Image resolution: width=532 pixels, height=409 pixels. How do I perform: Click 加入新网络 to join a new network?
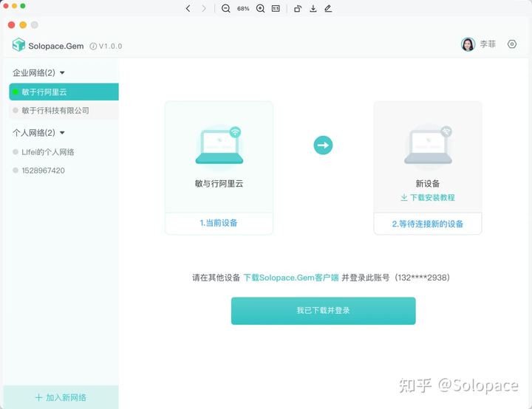(x=61, y=397)
